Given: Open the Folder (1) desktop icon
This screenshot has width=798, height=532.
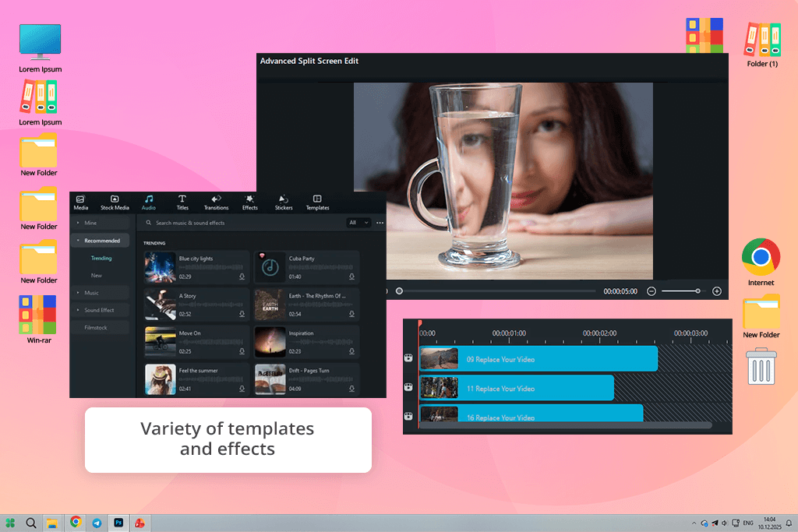Looking at the screenshot, I should coord(762,44).
